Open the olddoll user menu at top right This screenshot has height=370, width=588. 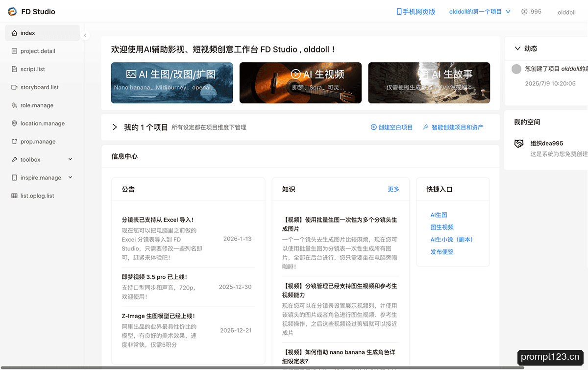(566, 12)
